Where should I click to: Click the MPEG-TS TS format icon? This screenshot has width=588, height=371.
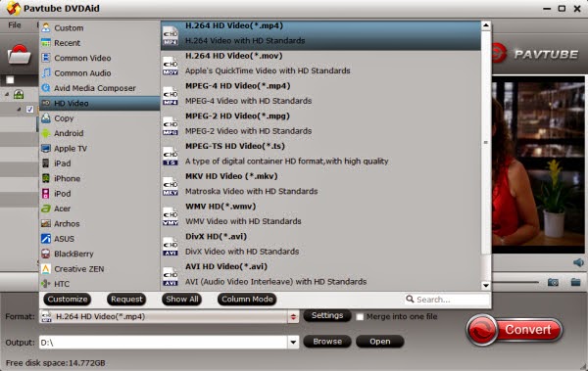171,156
